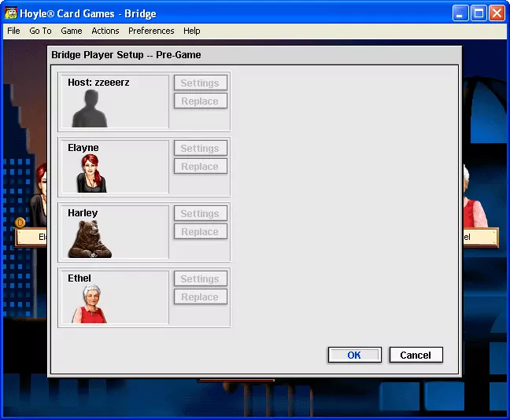The height and width of the screenshot is (420, 510).
Task: Open the Go To menu
Action: click(40, 31)
